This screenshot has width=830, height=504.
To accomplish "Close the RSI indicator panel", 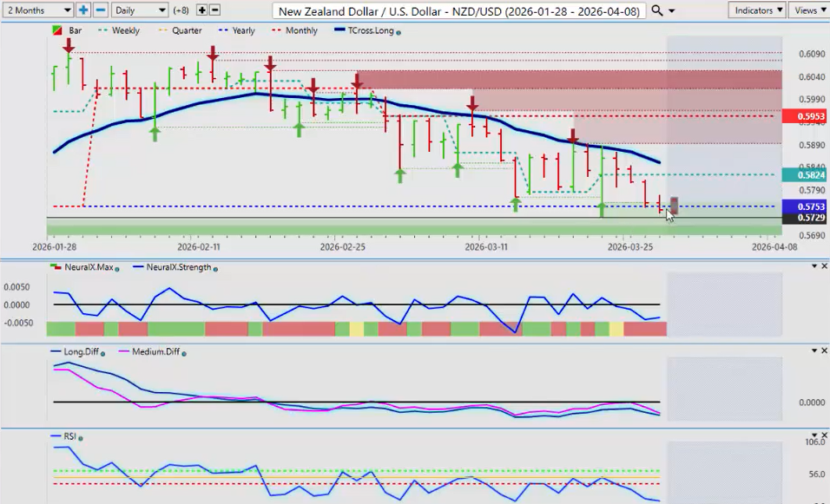I will (823, 435).
